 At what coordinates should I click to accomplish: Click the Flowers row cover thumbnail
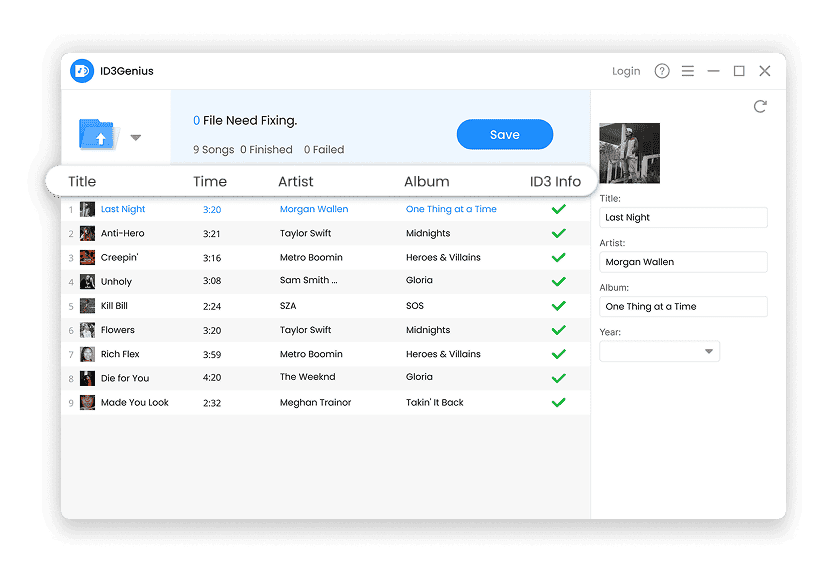click(x=87, y=330)
